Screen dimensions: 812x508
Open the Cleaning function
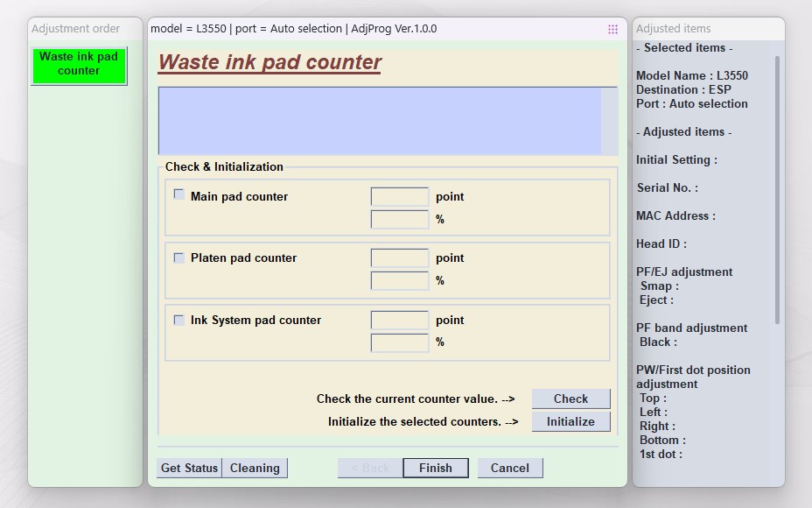[255, 468]
